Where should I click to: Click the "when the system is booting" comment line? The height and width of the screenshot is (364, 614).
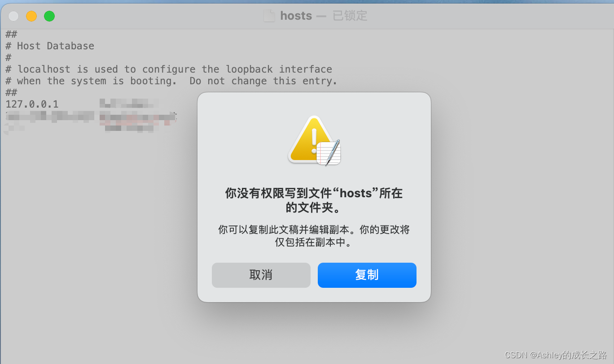[x=171, y=81]
